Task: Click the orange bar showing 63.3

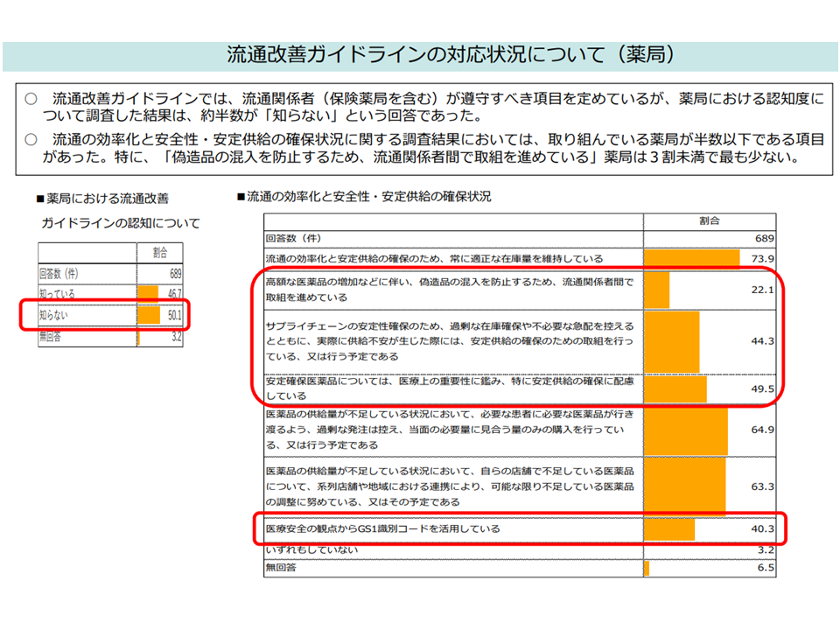Action: (x=684, y=486)
